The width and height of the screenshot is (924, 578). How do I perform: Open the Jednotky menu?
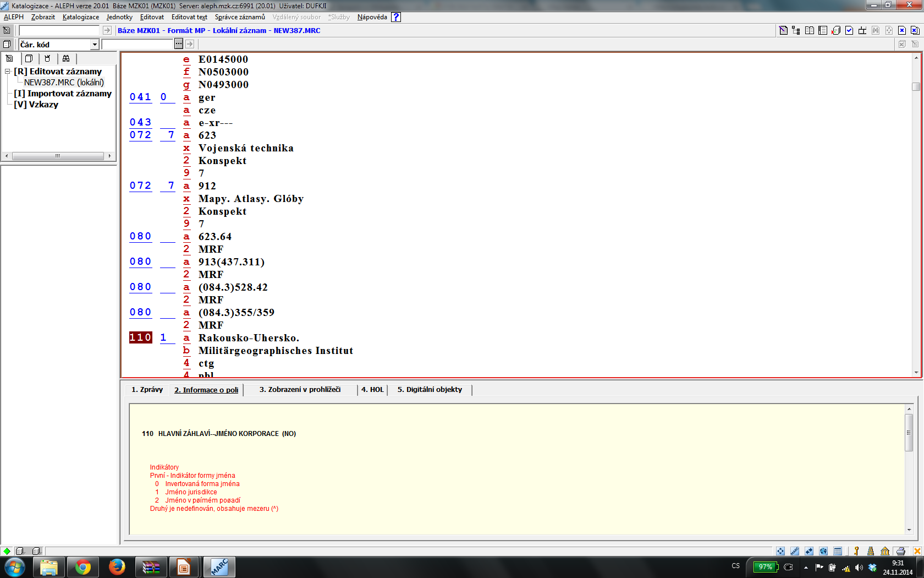coord(119,17)
